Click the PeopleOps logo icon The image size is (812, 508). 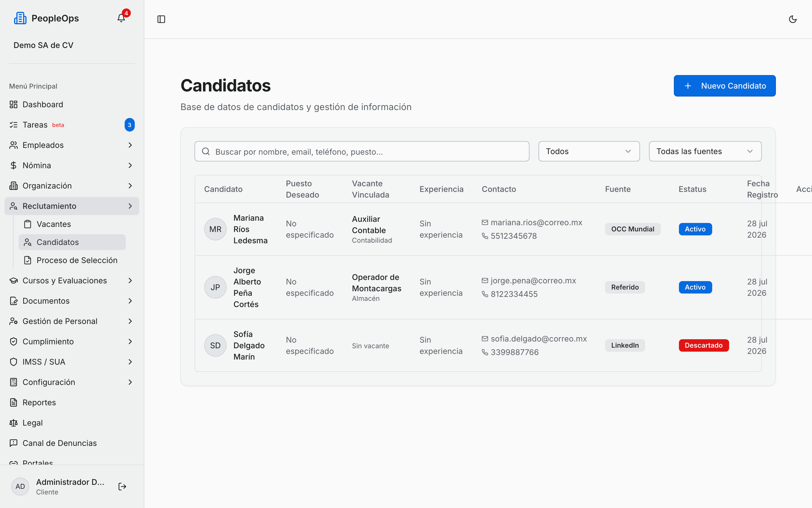pos(20,18)
